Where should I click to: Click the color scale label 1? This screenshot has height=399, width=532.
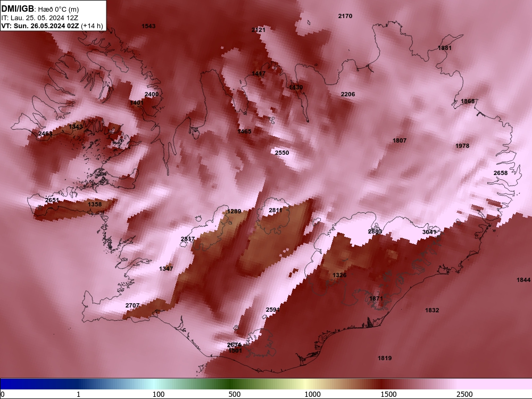click(x=78, y=394)
